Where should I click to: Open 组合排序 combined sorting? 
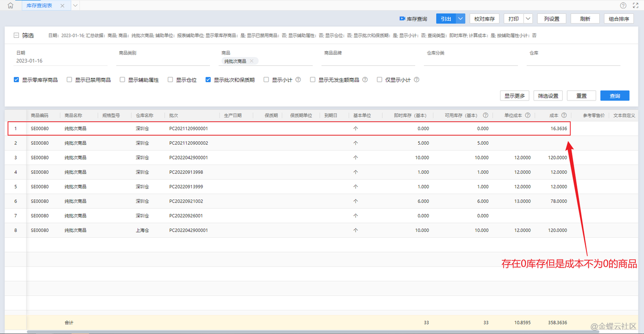tap(619, 19)
